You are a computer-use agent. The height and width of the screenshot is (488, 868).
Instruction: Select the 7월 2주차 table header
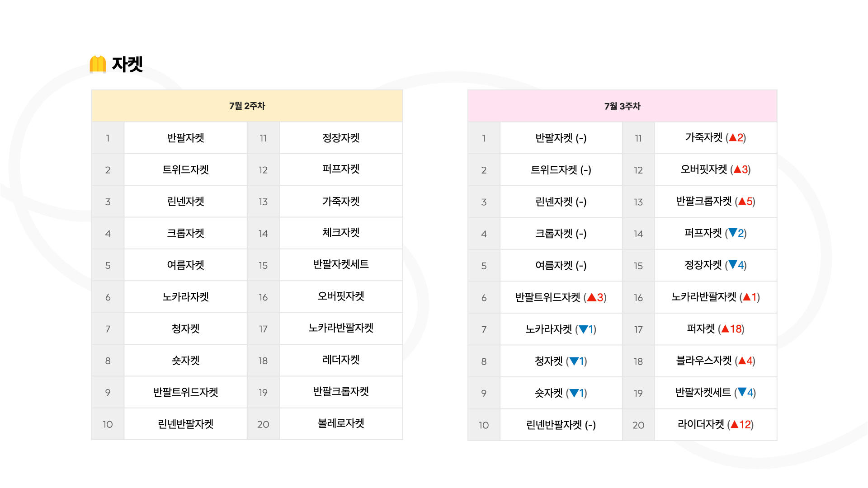point(247,106)
